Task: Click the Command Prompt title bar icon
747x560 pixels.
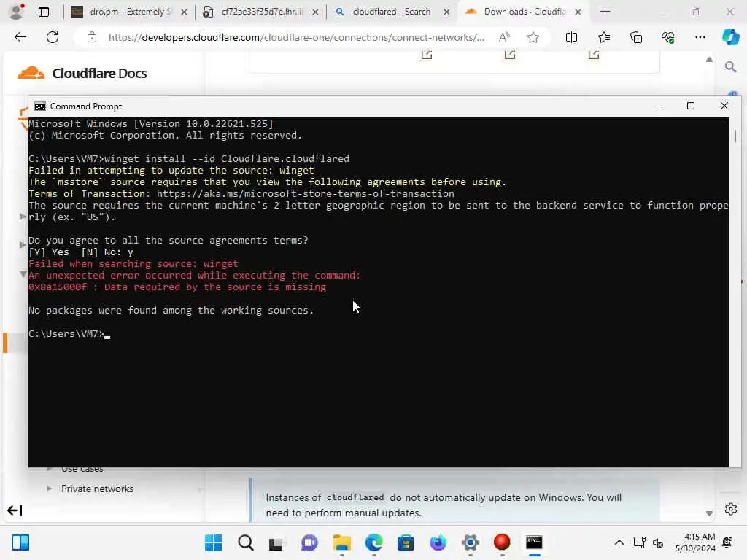Action: tap(40, 106)
